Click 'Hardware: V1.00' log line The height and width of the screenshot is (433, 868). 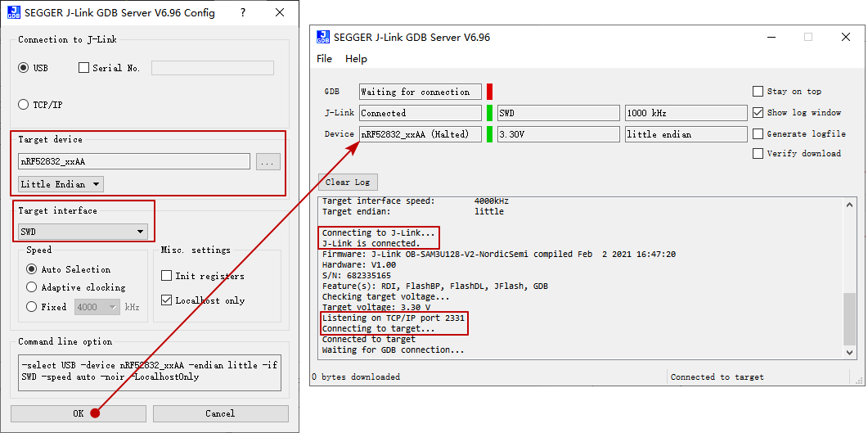(x=358, y=264)
